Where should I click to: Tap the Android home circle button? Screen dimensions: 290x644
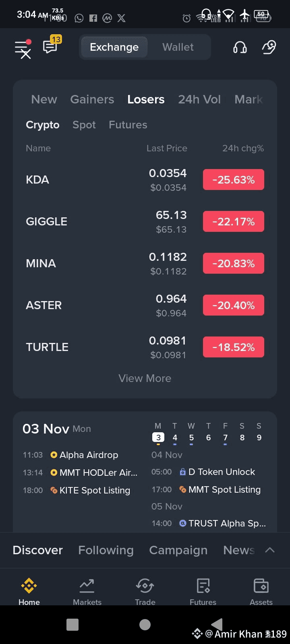145,625
